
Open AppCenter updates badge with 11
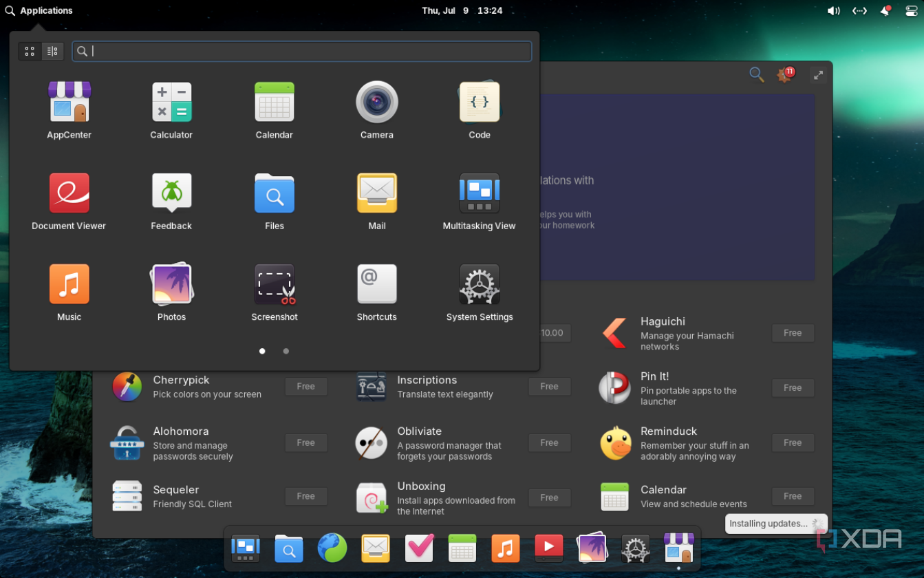point(785,74)
